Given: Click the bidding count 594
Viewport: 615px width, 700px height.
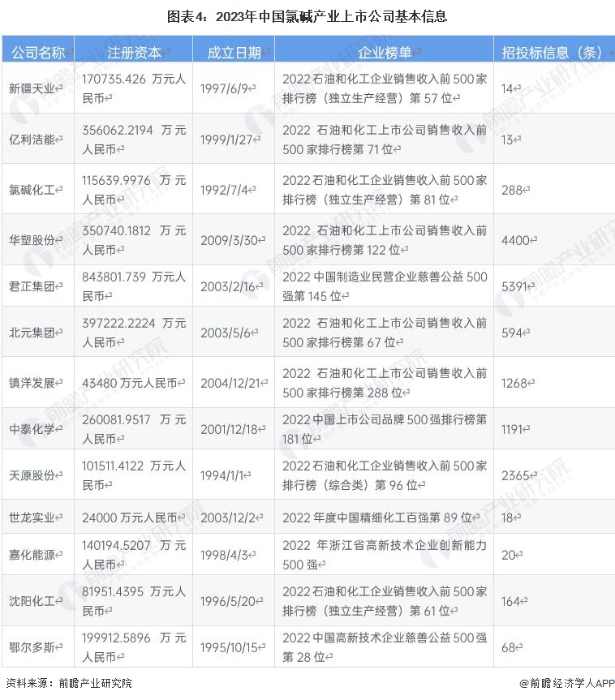Looking at the screenshot, I should pos(512,333).
